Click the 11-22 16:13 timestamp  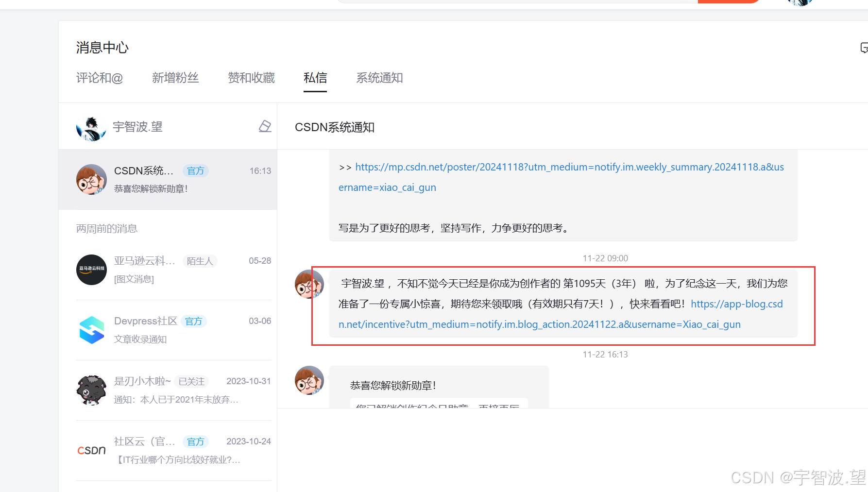coord(605,355)
